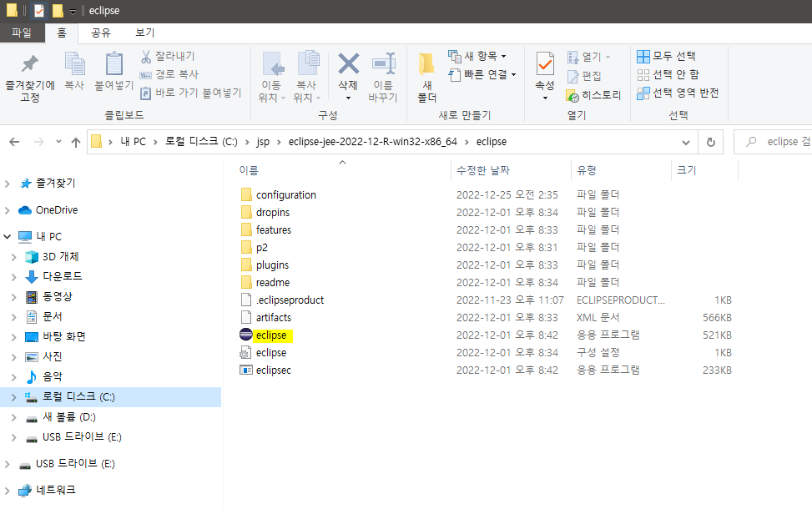The image size is (812, 509).
Task: Click jsp in the address breadcrumb
Action: coord(263,142)
